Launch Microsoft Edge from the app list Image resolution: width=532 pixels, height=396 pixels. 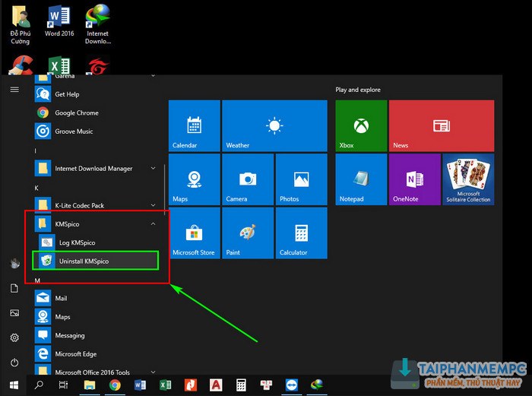95,354
